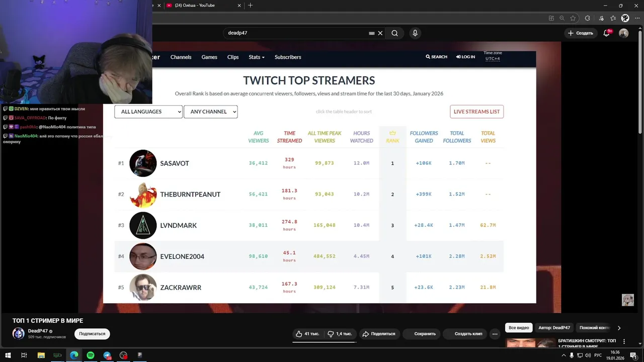Image resolution: width=644 pixels, height=362 pixels.
Task: Sort by TOTAL FOLLOWERS column header
Action: [x=457, y=137]
